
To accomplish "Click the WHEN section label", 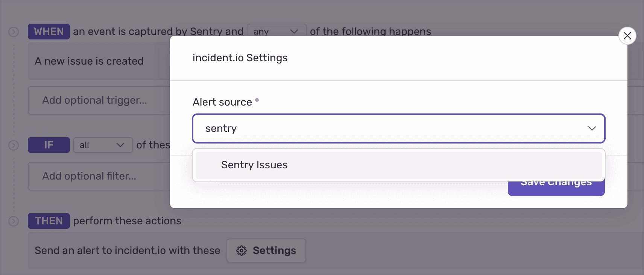I will [x=49, y=32].
